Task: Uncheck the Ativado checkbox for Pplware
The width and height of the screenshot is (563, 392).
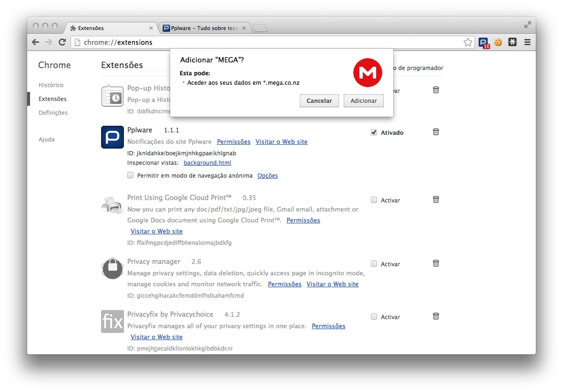Action: tap(374, 132)
